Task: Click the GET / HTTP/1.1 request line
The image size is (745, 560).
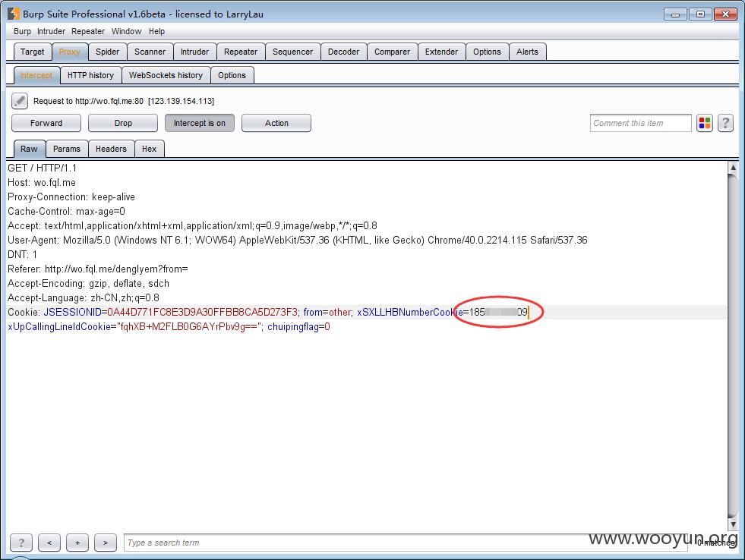Action: tap(42, 168)
